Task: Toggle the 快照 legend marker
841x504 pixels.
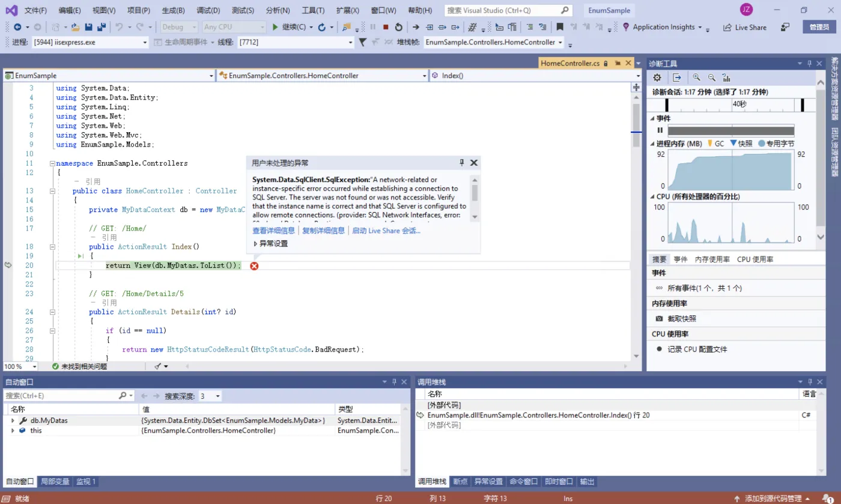Action: pos(733,144)
